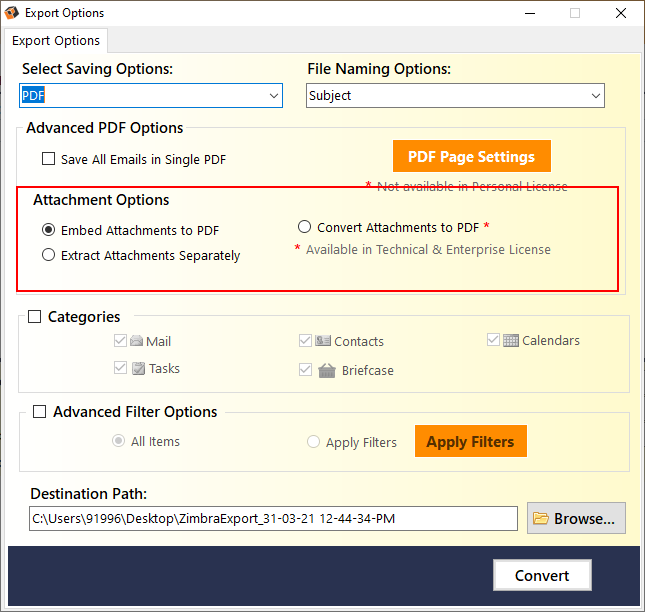Expand the Select Saving Options dropdown
Image resolution: width=645 pixels, height=612 pixels.
[x=151, y=95]
